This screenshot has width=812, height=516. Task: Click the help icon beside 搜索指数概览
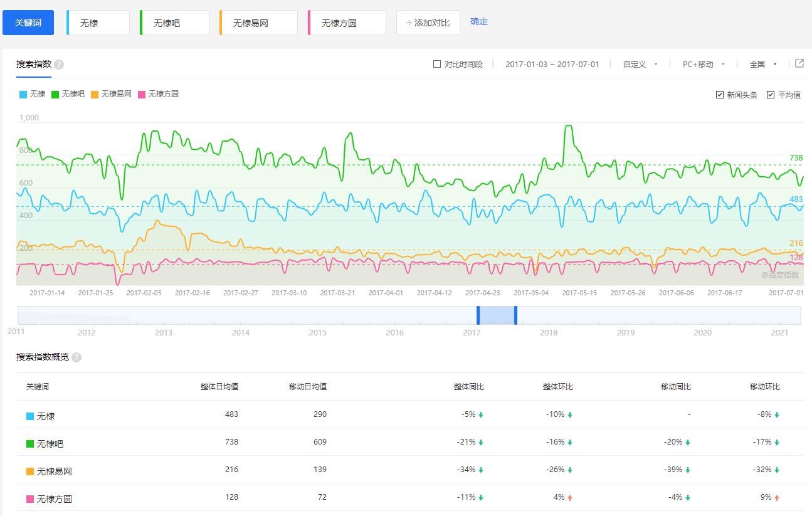click(76, 357)
